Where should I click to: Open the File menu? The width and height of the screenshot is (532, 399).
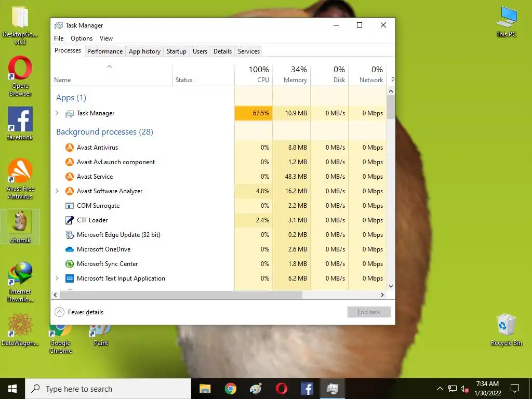point(59,38)
